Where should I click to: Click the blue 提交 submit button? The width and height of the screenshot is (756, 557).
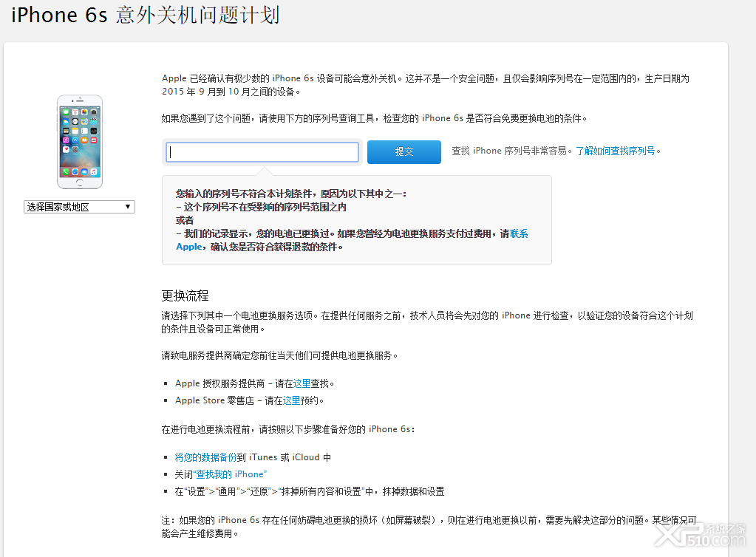(404, 151)
